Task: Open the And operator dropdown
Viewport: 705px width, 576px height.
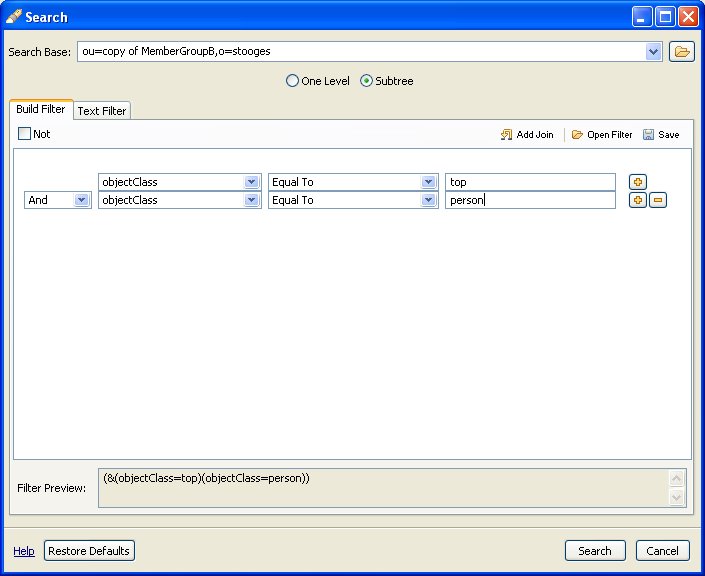Action: click(81, 200)
